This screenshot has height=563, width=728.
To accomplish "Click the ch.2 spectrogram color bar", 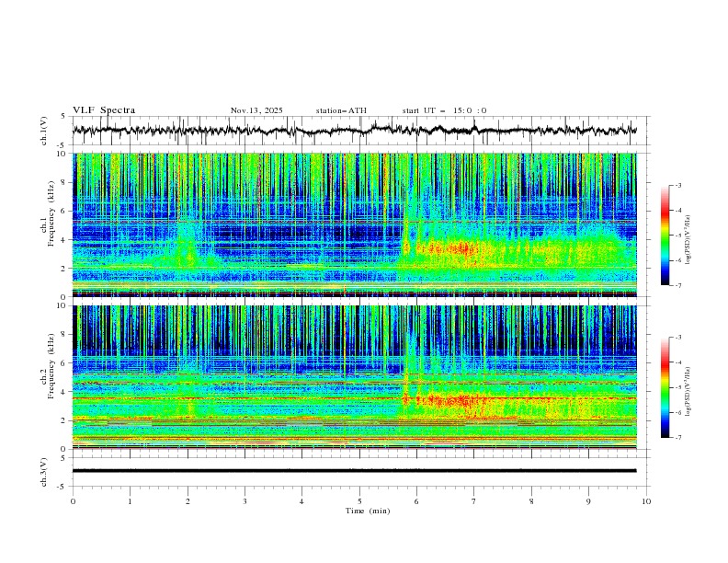I will point(665,387).
